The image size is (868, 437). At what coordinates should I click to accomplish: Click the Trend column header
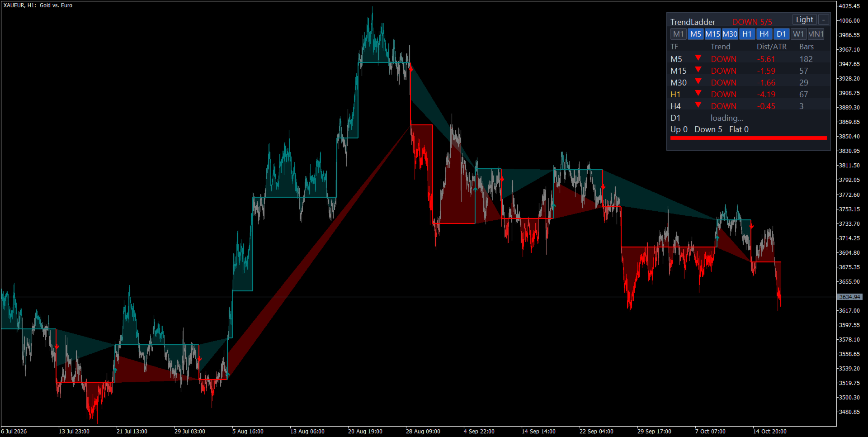[x=721, y=47]
